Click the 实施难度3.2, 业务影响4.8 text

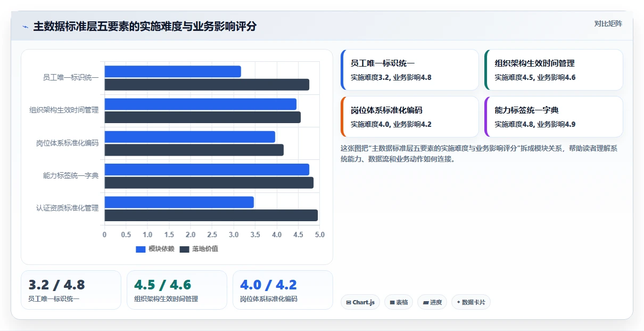pos(391,77)
